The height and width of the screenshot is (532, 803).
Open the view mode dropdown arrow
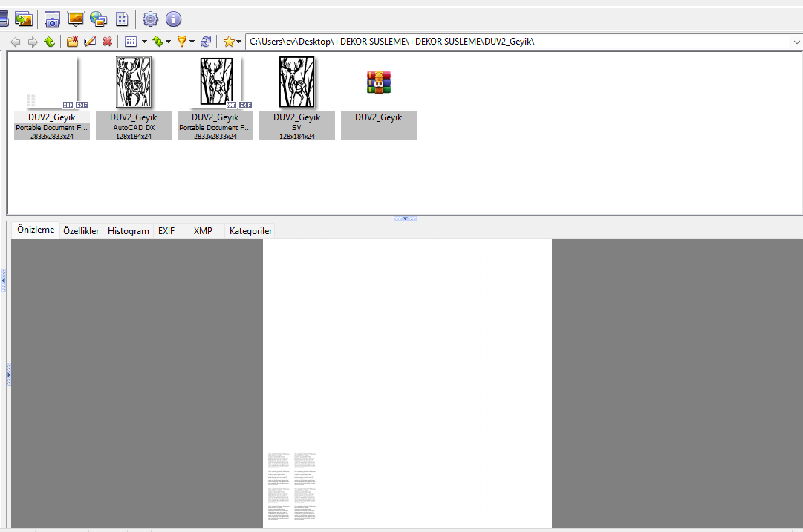[144, 42]
